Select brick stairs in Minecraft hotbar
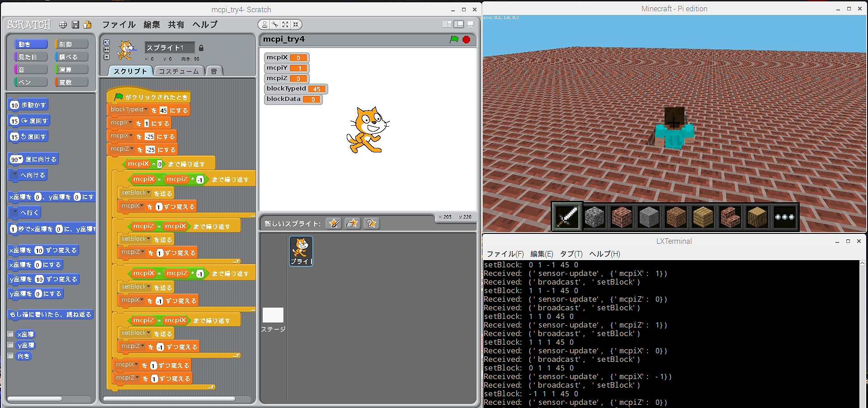 730,217
